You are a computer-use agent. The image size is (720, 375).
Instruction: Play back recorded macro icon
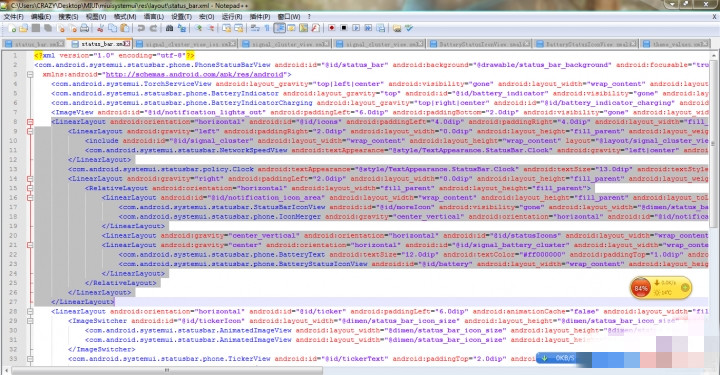(356, 28)
